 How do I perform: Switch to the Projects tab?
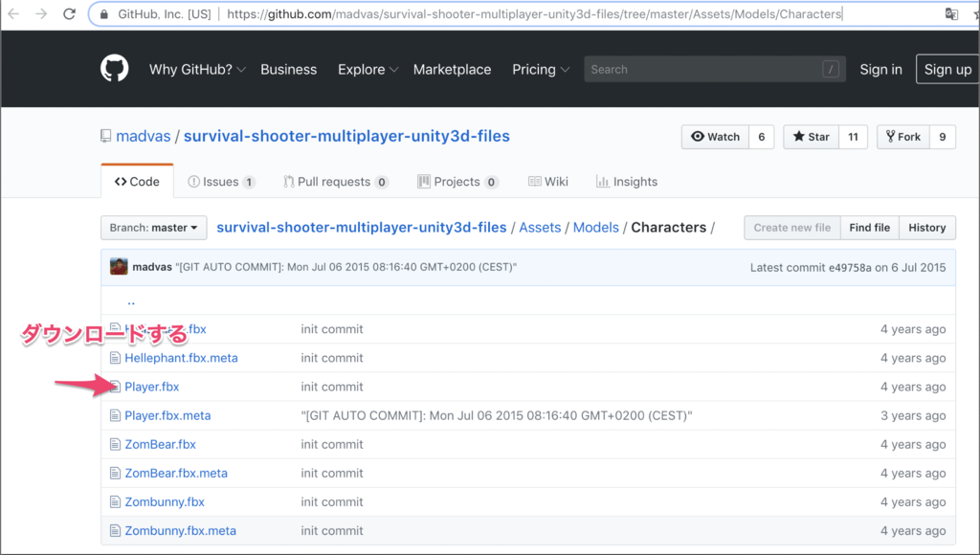[x=457, y=182]
